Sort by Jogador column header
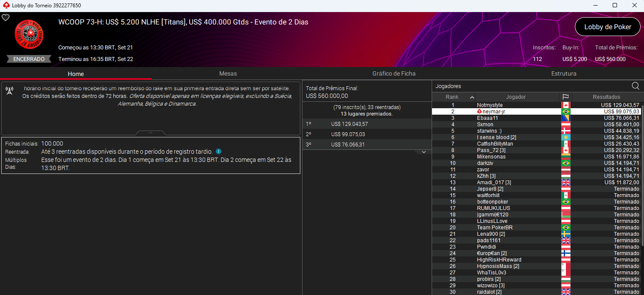This screenshot has height=295, width=644. 516,97
